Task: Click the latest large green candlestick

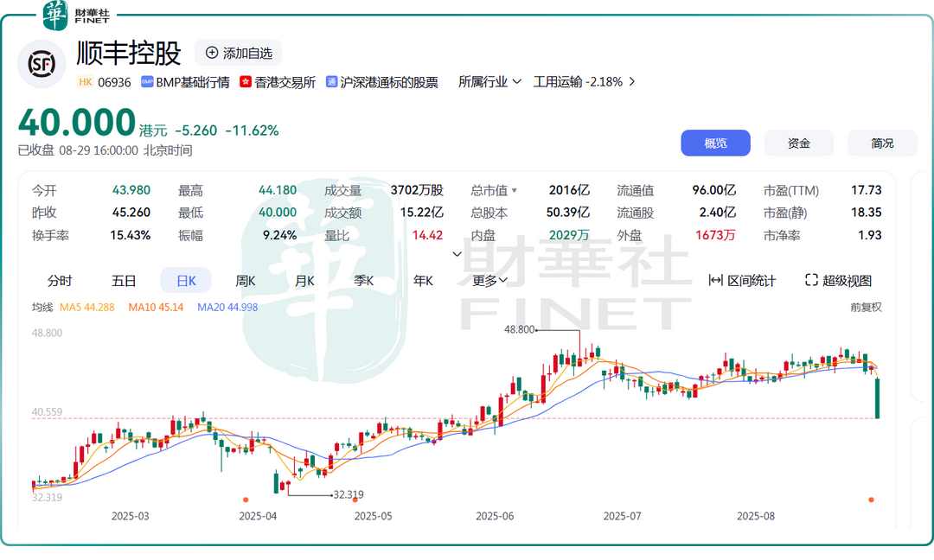Action: [x=877, y=398]
